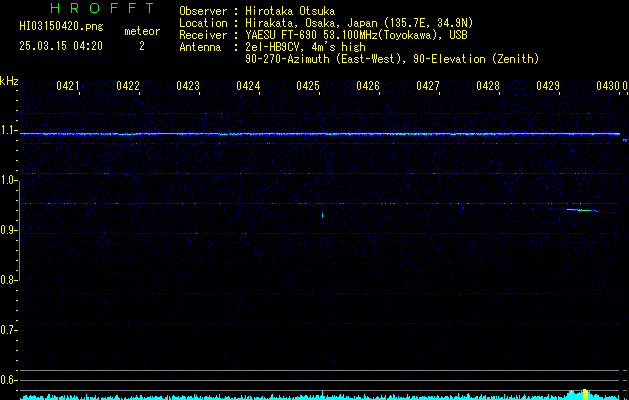Click the 0424 time axis label
Screen dimensions: 629x400
pos(248,86)
